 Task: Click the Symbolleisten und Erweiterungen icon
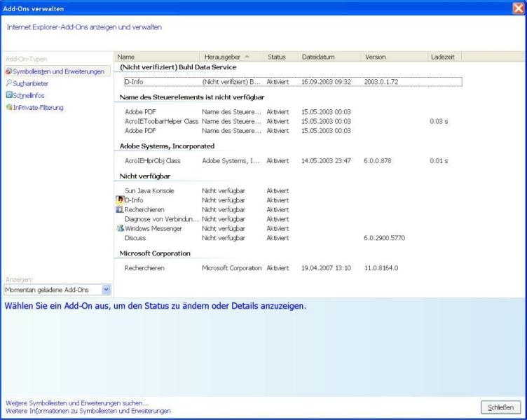click(x=8, y=71)
